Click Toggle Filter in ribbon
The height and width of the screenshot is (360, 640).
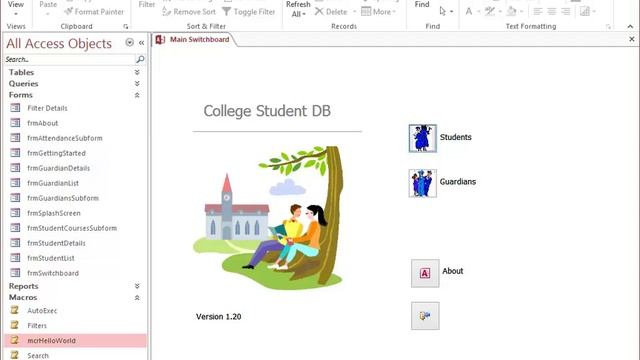click(x=249, y=12)
